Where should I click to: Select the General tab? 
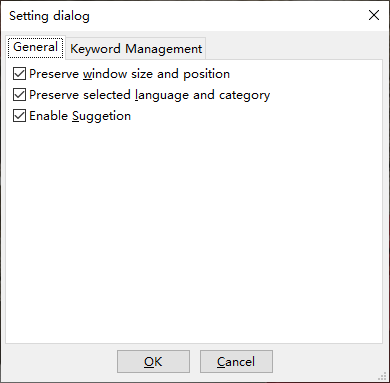pyautogui.click(x=35, y=47)
